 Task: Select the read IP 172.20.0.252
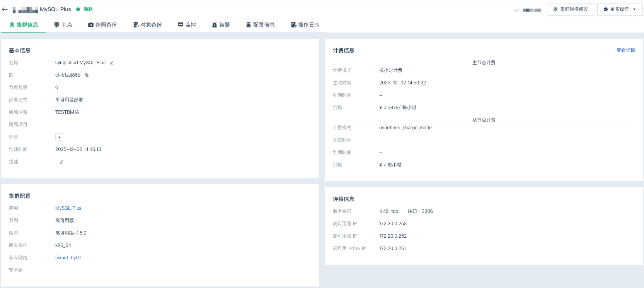click(393, 236)
